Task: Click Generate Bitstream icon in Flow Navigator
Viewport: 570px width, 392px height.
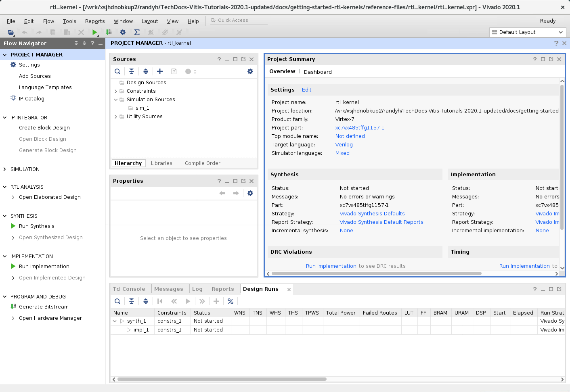Action: pos(13,307)
